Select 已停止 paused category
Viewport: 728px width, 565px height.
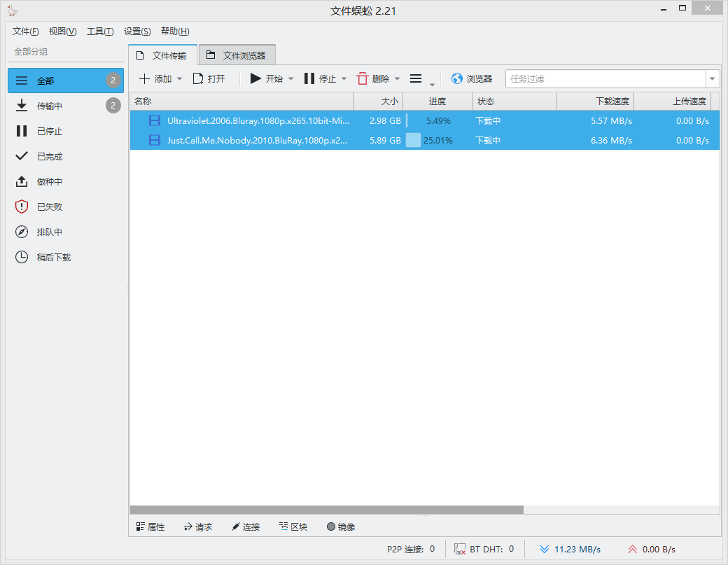66,131
